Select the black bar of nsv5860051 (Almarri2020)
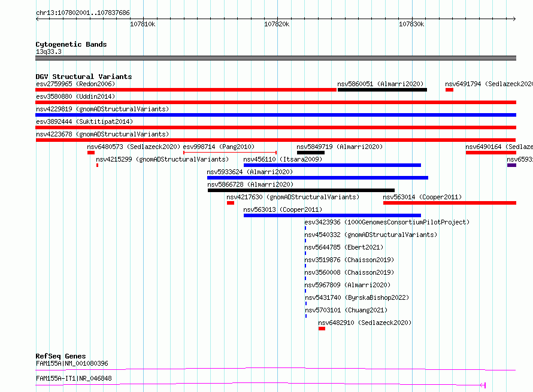The width and height of the screenshot is (533, 392). pyautogui.click(x=382, y=90)
